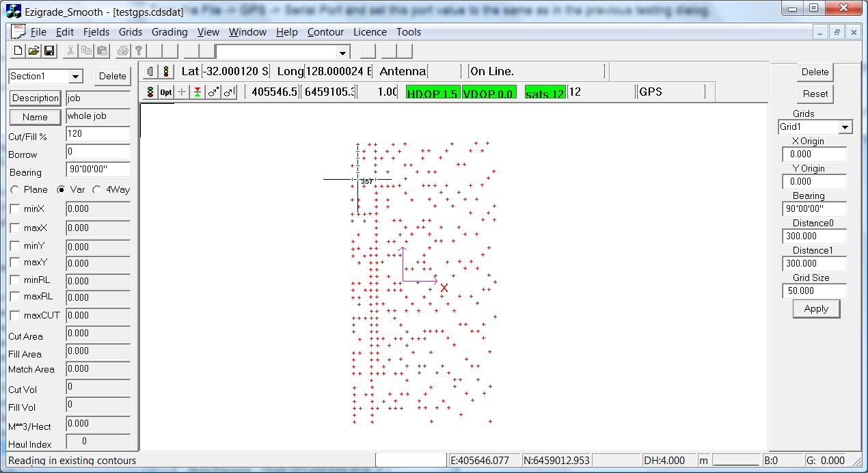The image size is (868, 473).
Task: Open the empty toolbar combo box
Action: coord(342,53)
